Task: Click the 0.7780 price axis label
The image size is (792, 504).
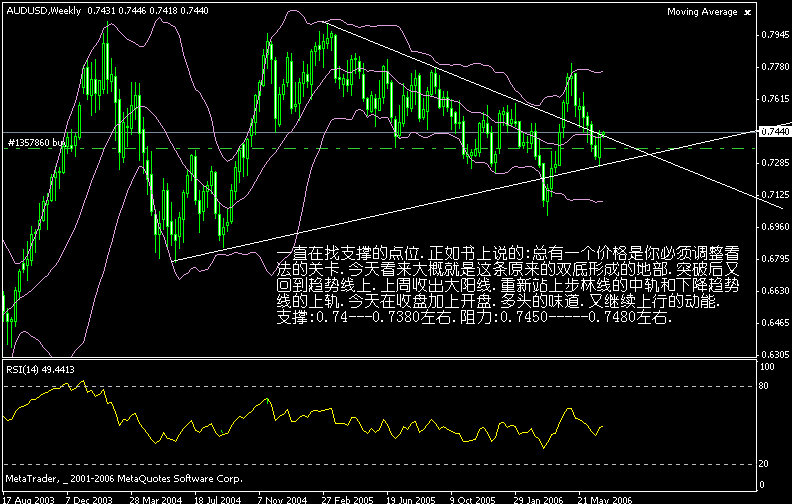Action: tap(775, 67)
